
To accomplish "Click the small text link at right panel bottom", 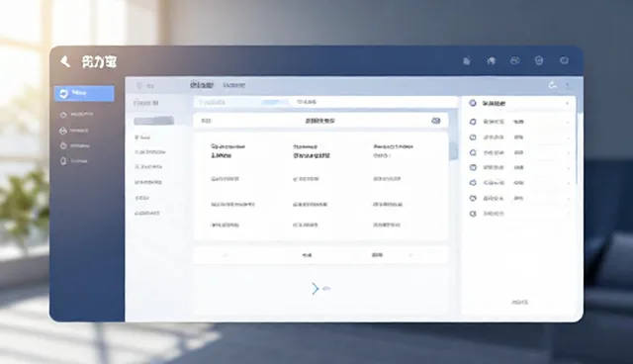I will tap(519, 302).
